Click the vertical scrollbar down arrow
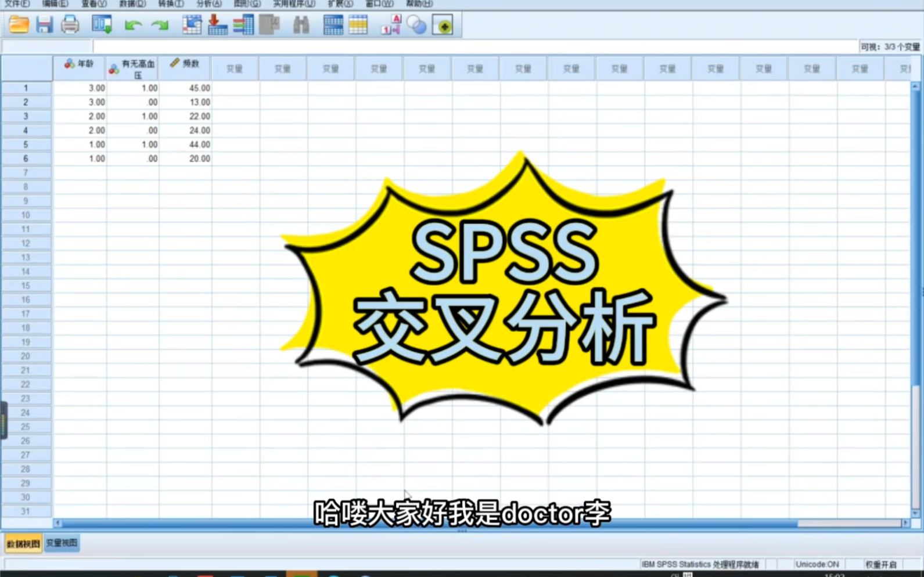The image size is (924, 577). point(916,514)
